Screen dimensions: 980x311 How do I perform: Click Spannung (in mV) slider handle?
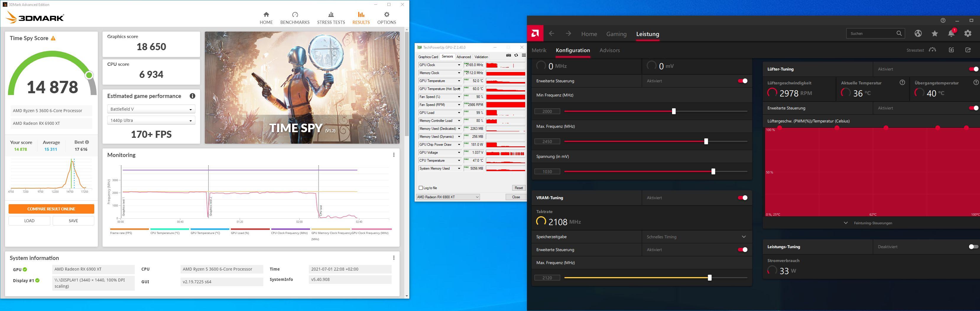713,172
